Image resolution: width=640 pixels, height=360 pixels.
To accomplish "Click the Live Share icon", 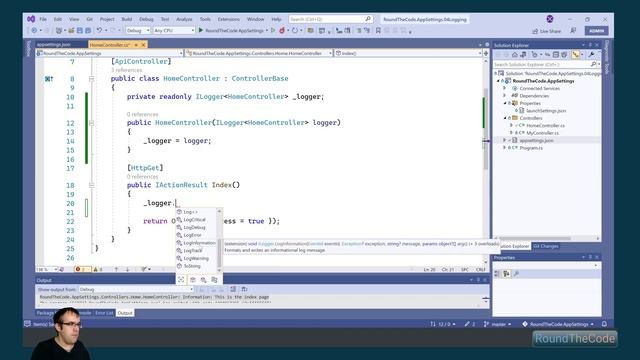I will [535, 31].
